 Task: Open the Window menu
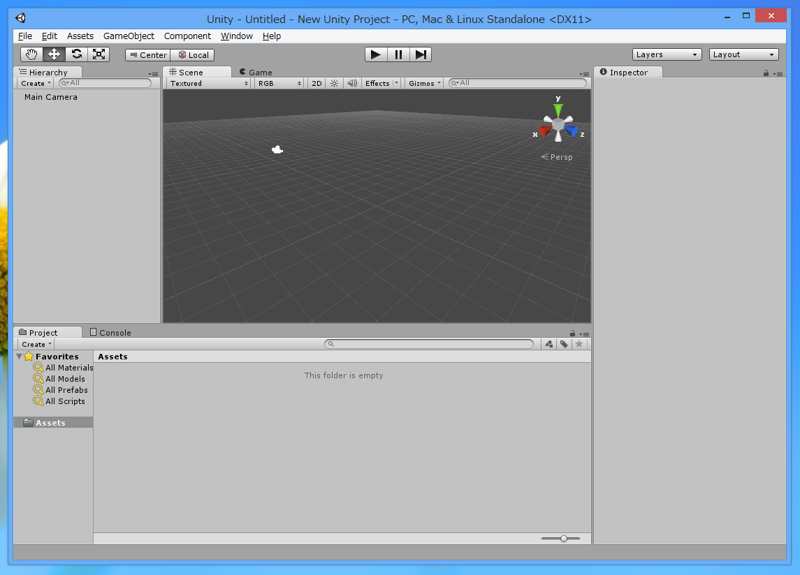coord(237,36)
